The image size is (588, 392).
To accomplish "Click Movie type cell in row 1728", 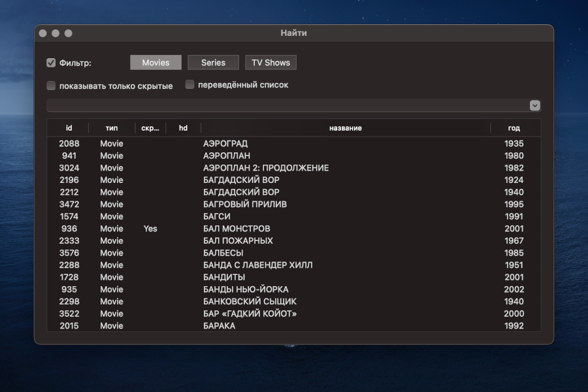I will coord(112,277).
